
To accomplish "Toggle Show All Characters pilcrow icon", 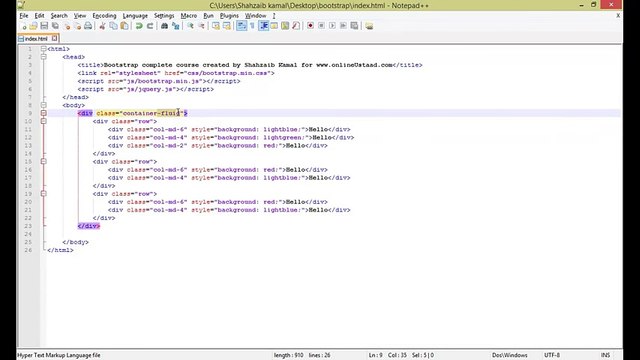I will 253,26.
